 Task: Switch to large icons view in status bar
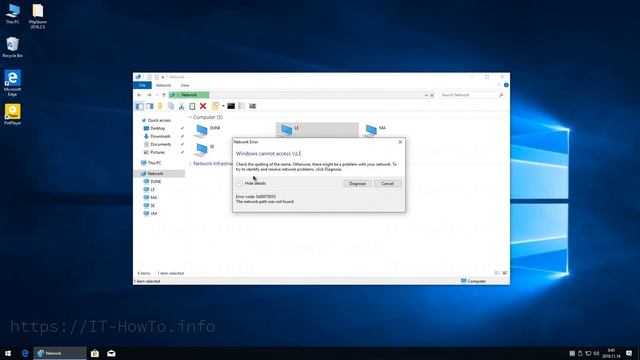pos(505,273)
